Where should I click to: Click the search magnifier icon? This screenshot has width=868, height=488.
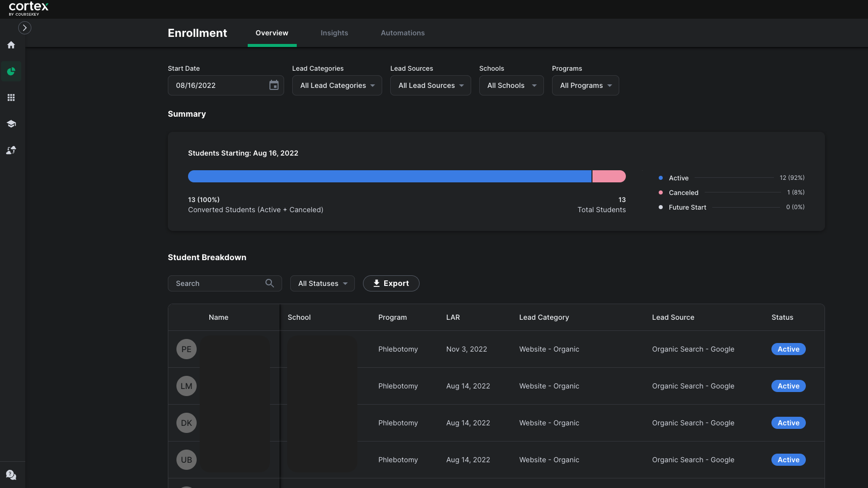270,283
